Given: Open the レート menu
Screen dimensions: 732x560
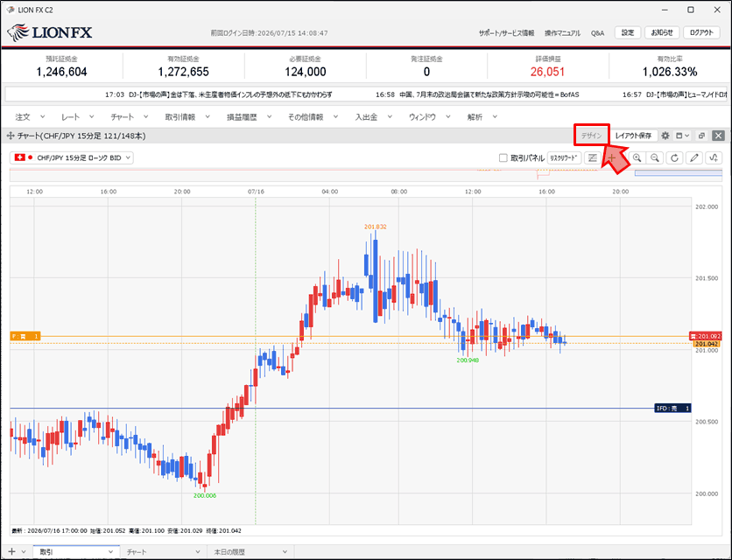Looking at the screenshot, I should point(71,116).
